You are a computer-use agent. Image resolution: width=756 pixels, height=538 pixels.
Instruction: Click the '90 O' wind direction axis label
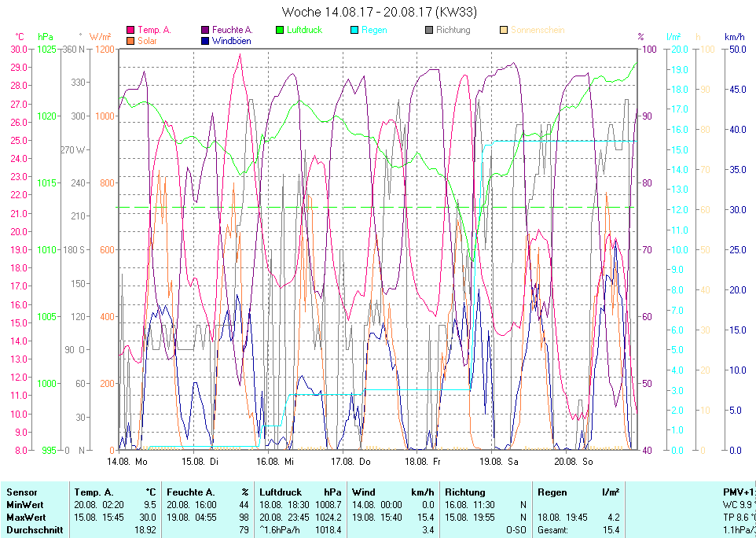[x=75, y=349]
